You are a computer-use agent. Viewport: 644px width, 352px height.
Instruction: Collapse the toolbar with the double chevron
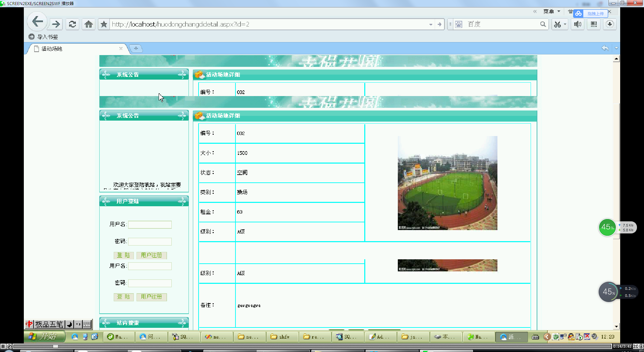tap(535, 11)
